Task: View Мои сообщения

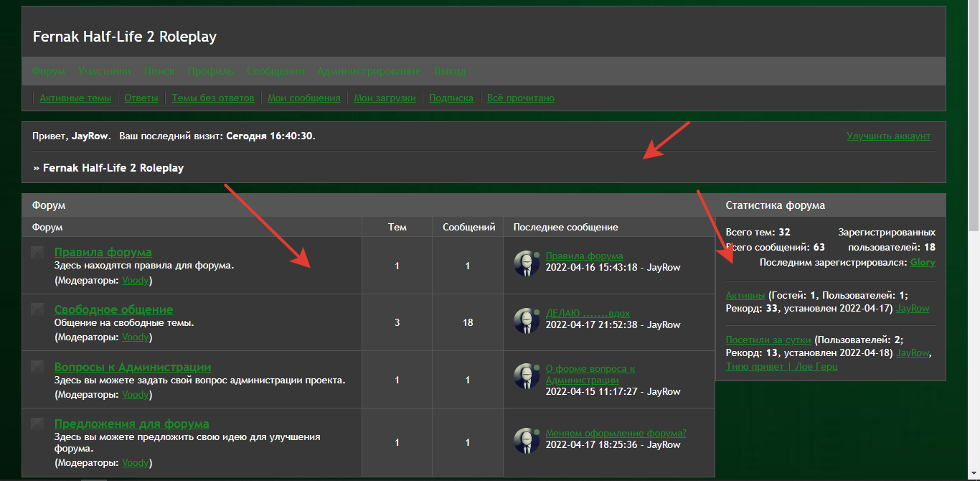Action: tap(304, 98)
